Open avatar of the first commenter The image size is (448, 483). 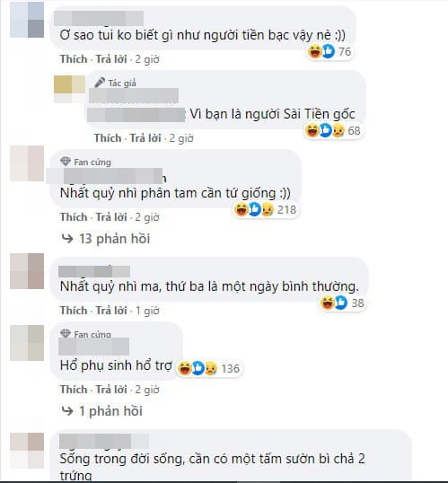tap(27, 20)
